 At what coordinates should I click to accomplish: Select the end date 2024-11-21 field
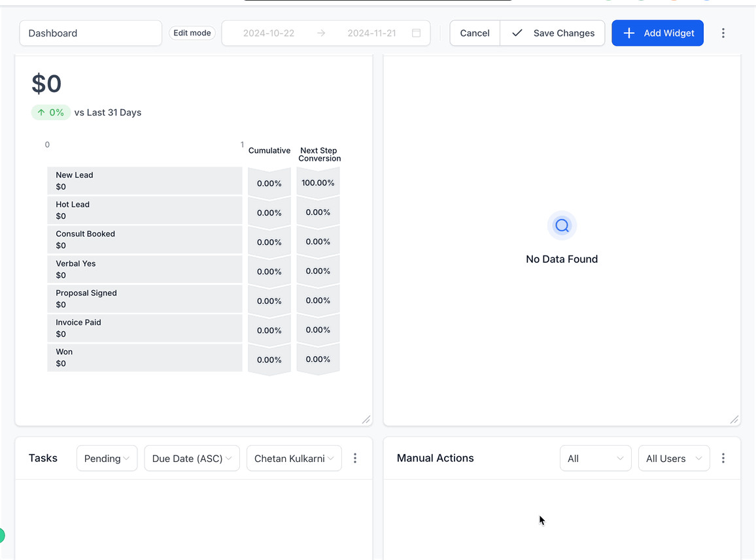[x=371, y=33]
